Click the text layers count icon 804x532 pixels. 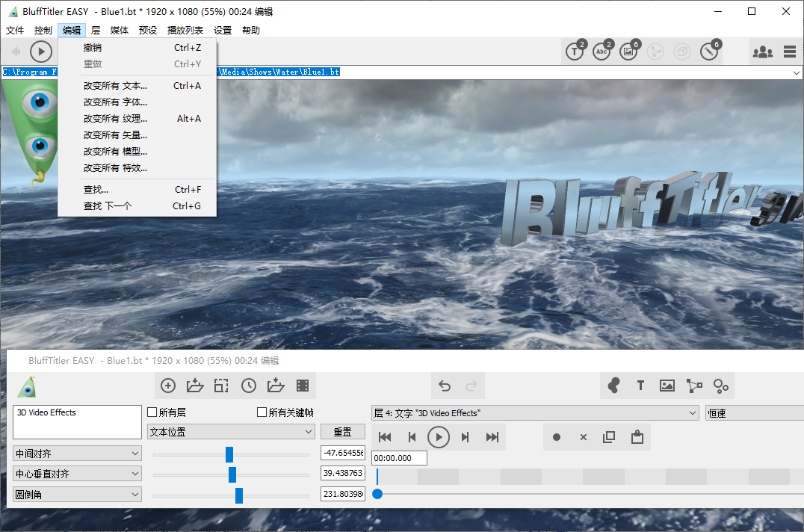point(575,52)
